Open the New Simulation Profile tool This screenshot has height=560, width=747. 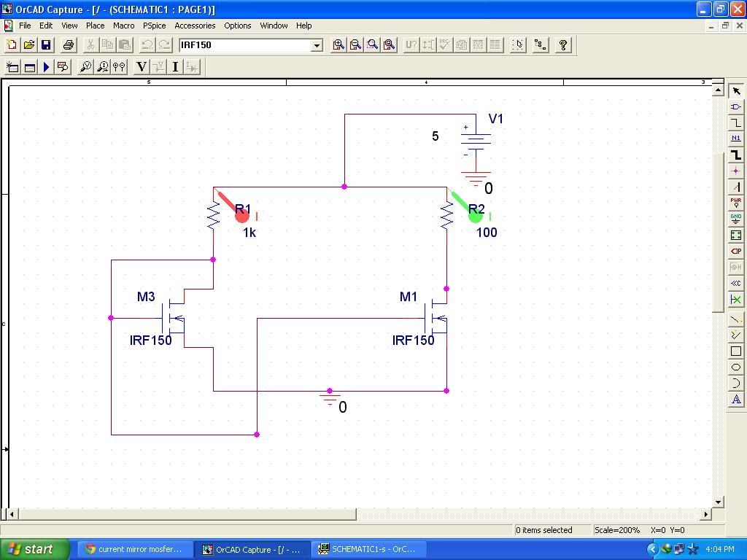[x=11, y=66]
